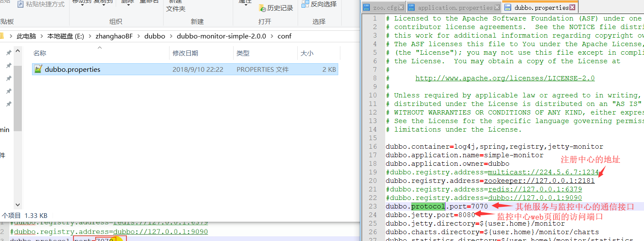Image resolution: width=644 pixels, height=241 pixels.
Task: Click the 历史记录 button label
Action: pyautogui.click(x=280, y=8)
